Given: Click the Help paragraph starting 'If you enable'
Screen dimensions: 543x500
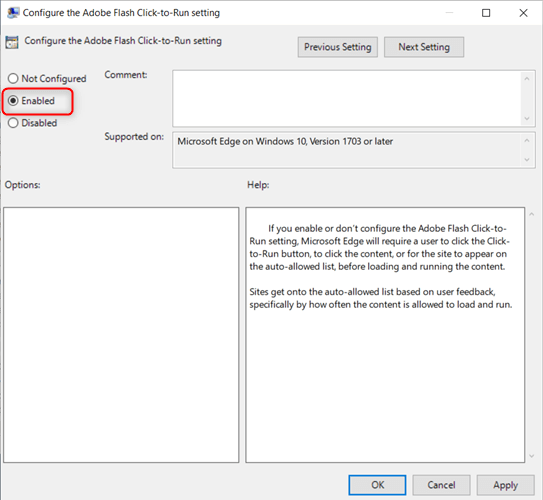Looking at the screenshot, I should point(380,247).
